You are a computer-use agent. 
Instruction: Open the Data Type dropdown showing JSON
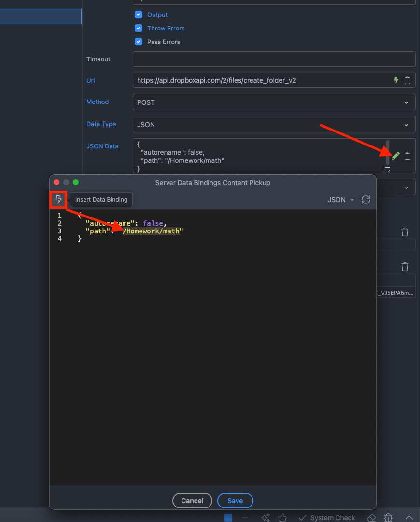coord(274,125)
